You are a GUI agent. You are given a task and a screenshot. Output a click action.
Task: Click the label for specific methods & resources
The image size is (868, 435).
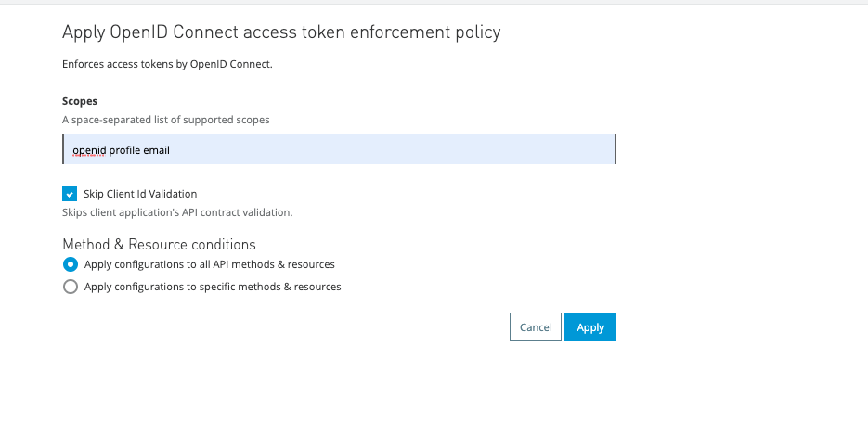pos(213,287)
